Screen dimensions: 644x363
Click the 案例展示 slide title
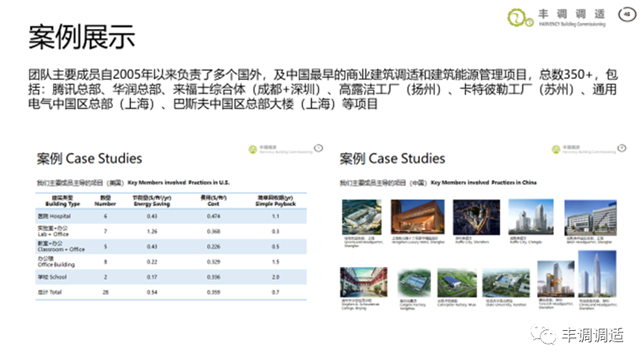[x=82, y=36]
